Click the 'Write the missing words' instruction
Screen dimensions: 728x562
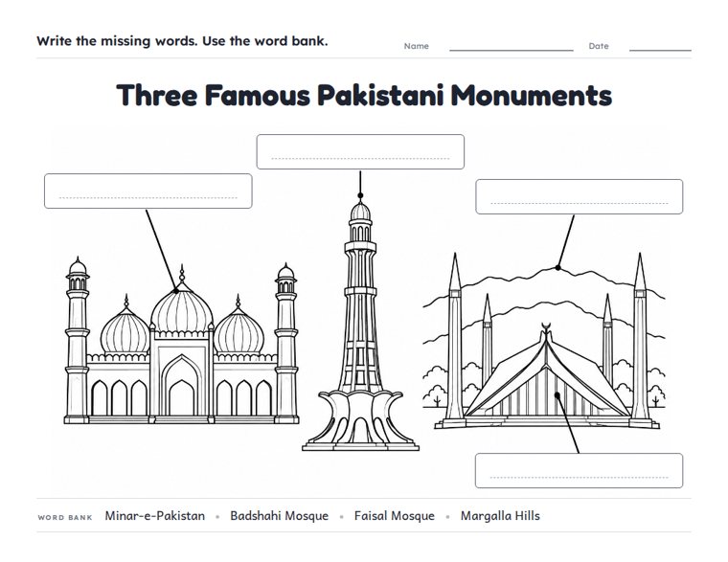182,41
